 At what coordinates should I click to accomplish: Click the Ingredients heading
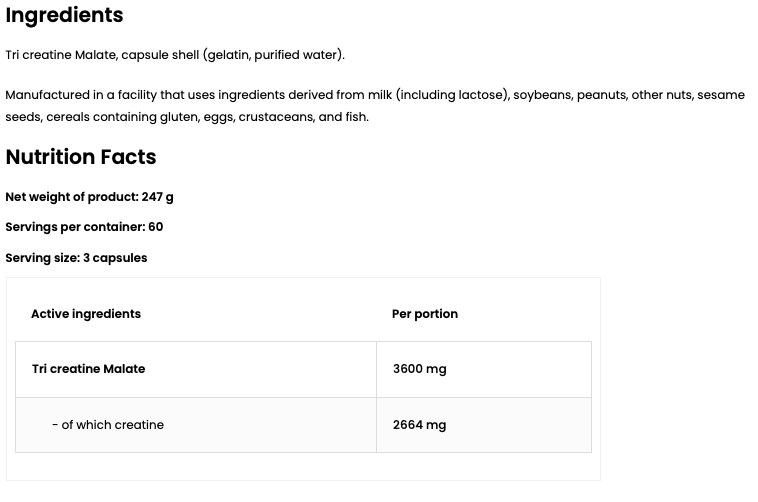(64, 15)
